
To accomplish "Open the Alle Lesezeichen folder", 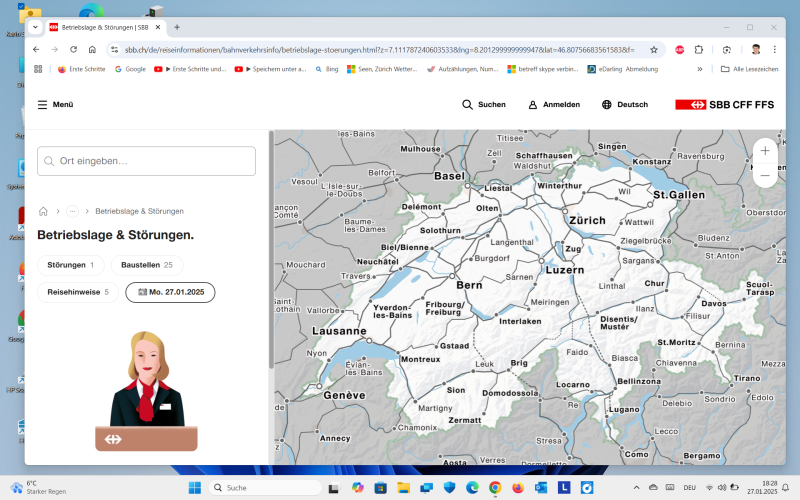I will coord(749,69).
